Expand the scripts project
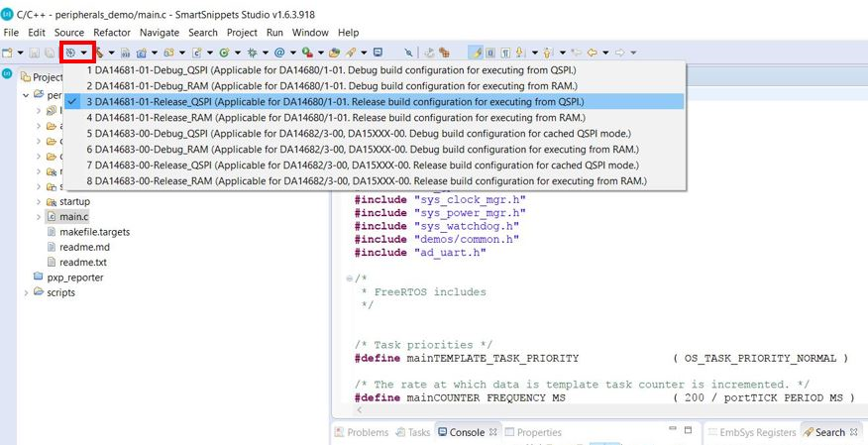The image size is (868, 445). (x=26, y=292)
